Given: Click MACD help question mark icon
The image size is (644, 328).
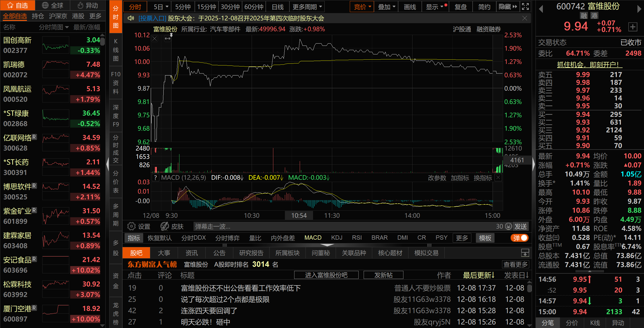Looking at the screenshot, I should click(x=156, y=178).
